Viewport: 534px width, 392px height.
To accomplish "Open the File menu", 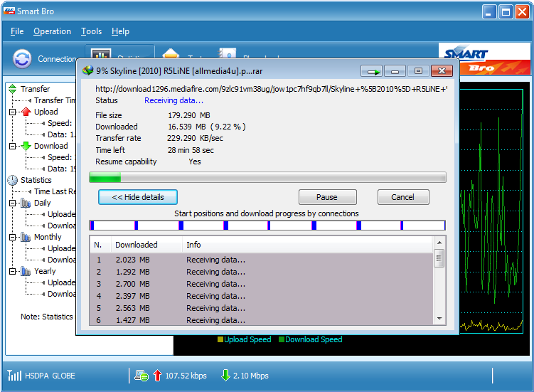I will [x=17, y=31].
